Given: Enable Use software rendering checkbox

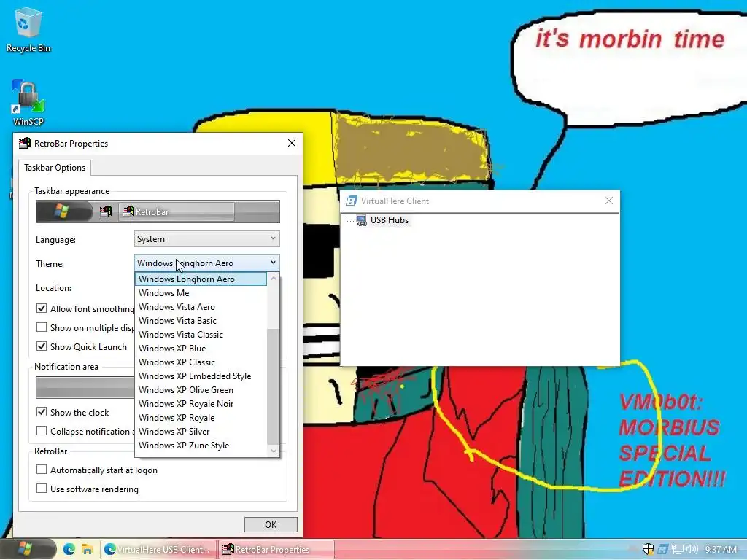Looking at the screenshot, I should click(x=42, y=489).
